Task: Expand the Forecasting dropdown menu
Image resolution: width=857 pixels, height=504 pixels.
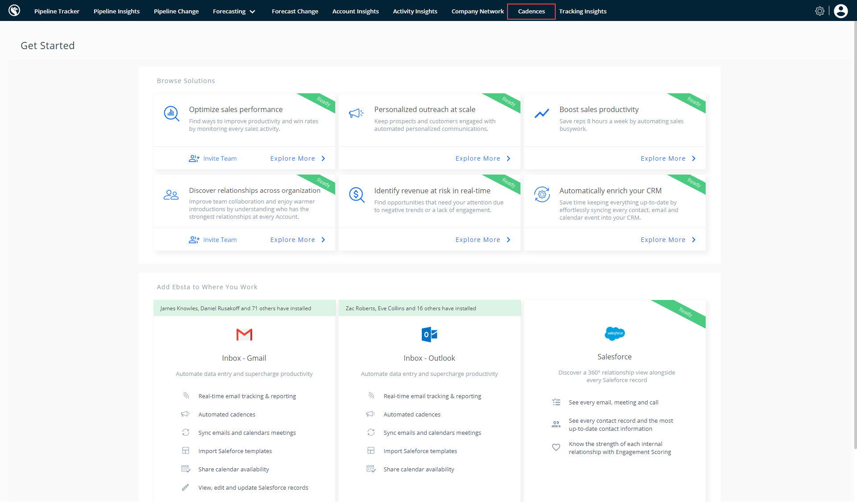Action: point(234,11)
